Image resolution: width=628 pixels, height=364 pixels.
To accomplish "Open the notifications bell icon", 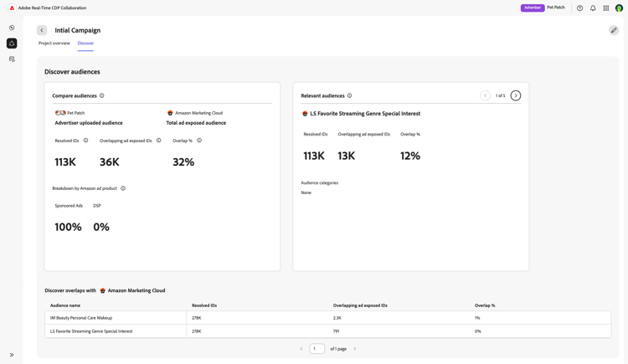I will pyautogui.click(x=593, y=8).
